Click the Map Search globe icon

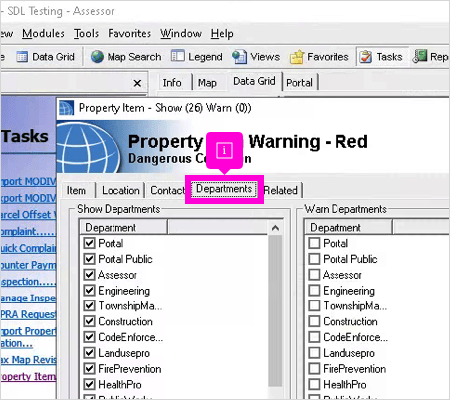[x=97, y=57]
